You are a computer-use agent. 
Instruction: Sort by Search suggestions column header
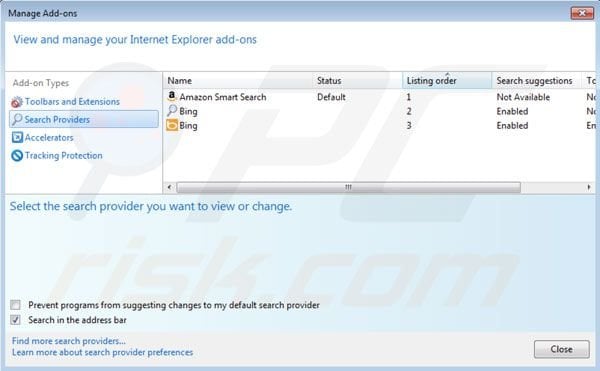[536, 81]
